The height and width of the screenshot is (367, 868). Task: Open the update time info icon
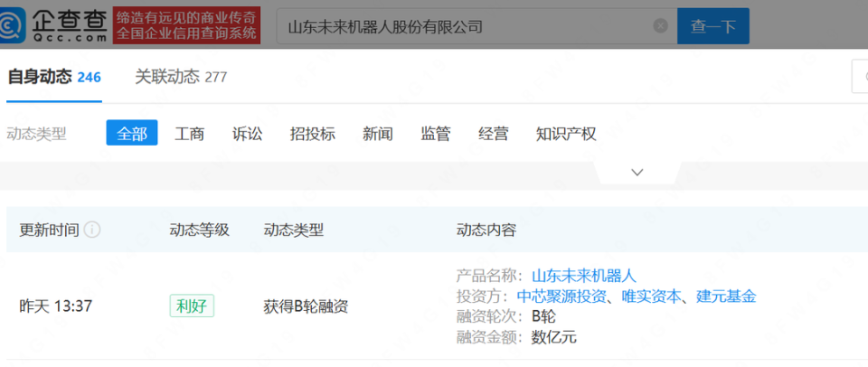pos(92,230)
